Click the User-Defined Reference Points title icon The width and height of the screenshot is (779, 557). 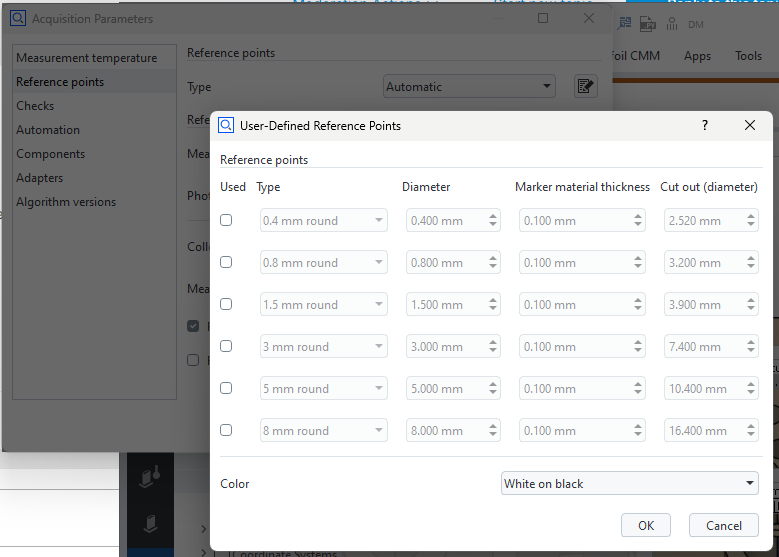click(226, 125)
